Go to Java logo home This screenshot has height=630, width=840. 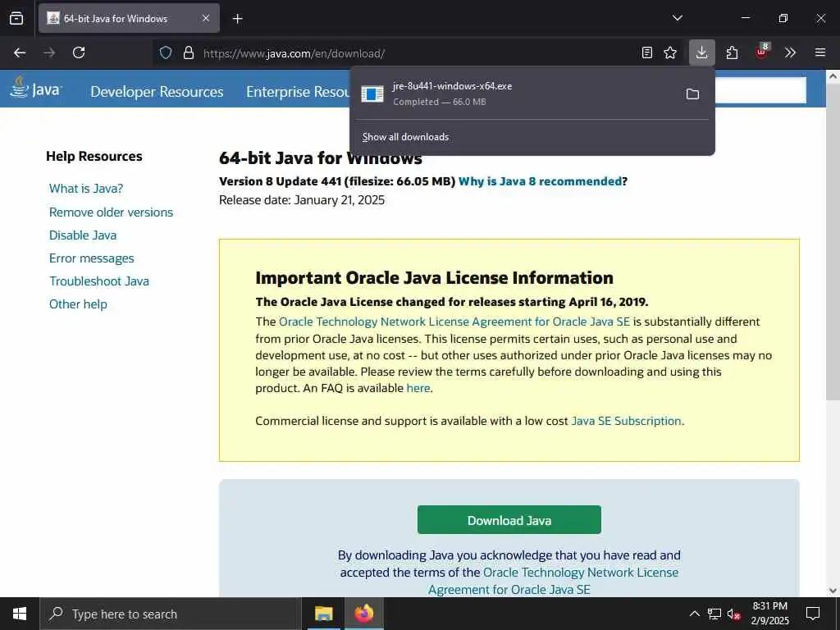(35, 88)
